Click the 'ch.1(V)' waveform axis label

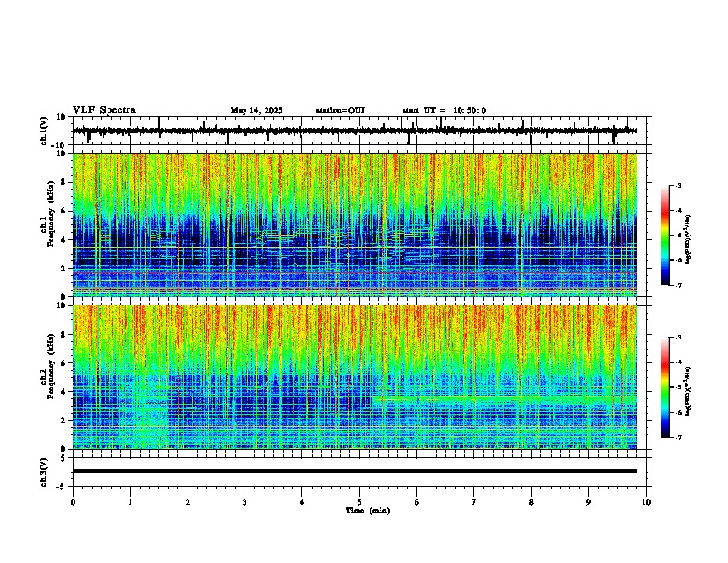pyautogui.click(x=44, y=131)
